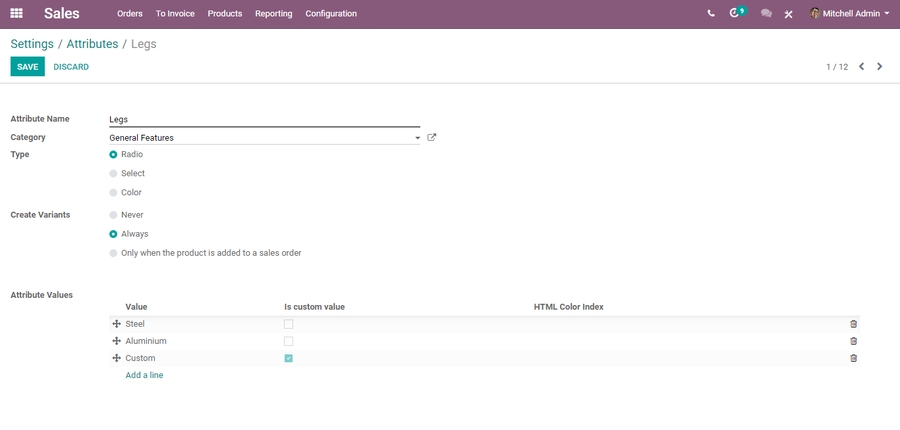Image resolution: width=900 pixels, height=430 pixels.
Task: Click the phone call icon in navbar
Action: coord(711,14)
